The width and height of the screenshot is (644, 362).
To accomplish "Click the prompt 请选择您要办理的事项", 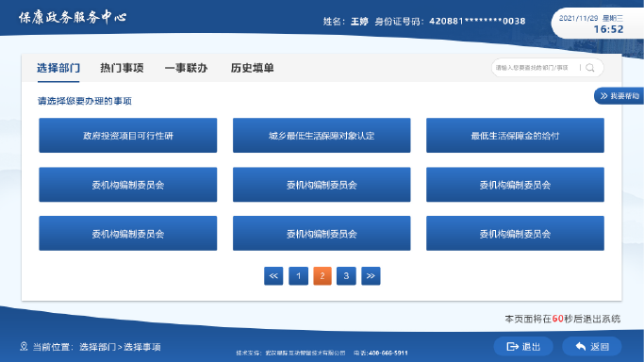I will 85,101.
